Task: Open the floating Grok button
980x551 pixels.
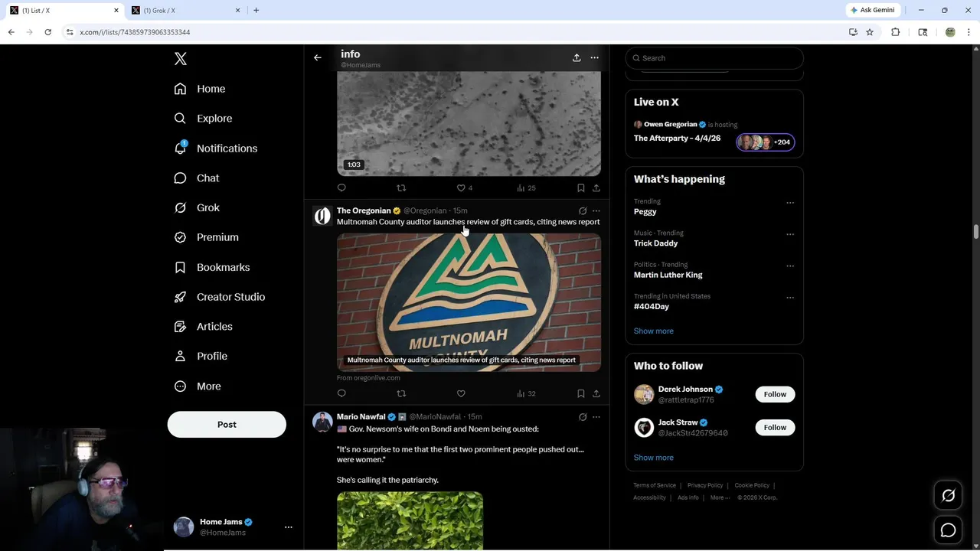Action: (948, 496)
